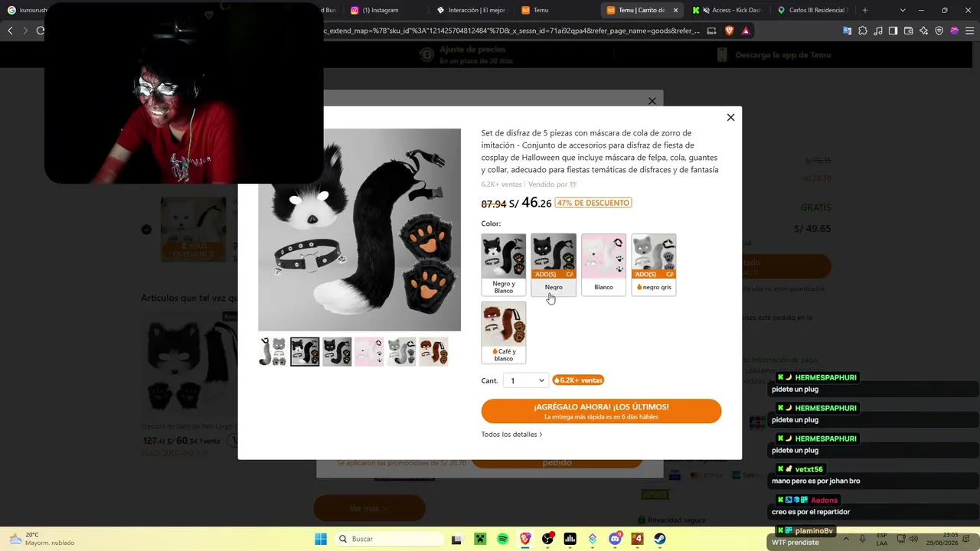
Task: Switch to the Access - Kick Dashboard tab
Action: 727,10
